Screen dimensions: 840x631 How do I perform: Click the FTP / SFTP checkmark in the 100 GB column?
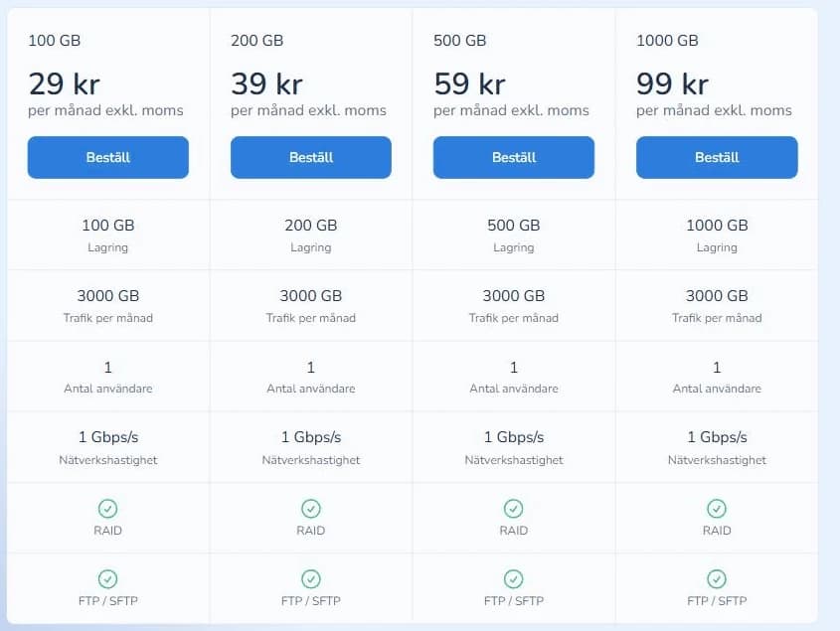(x=107, y=579)
